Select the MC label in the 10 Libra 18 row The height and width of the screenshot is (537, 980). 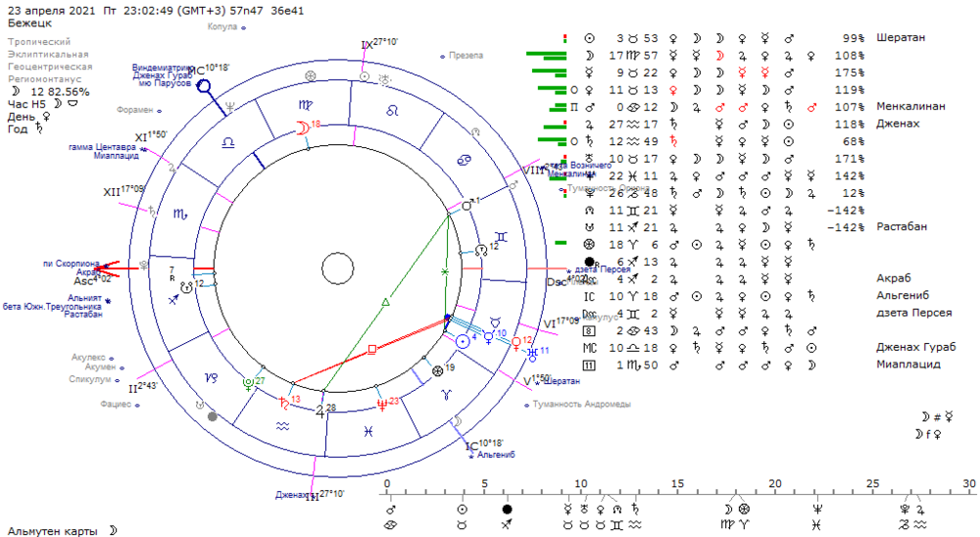tap(589, 348)
